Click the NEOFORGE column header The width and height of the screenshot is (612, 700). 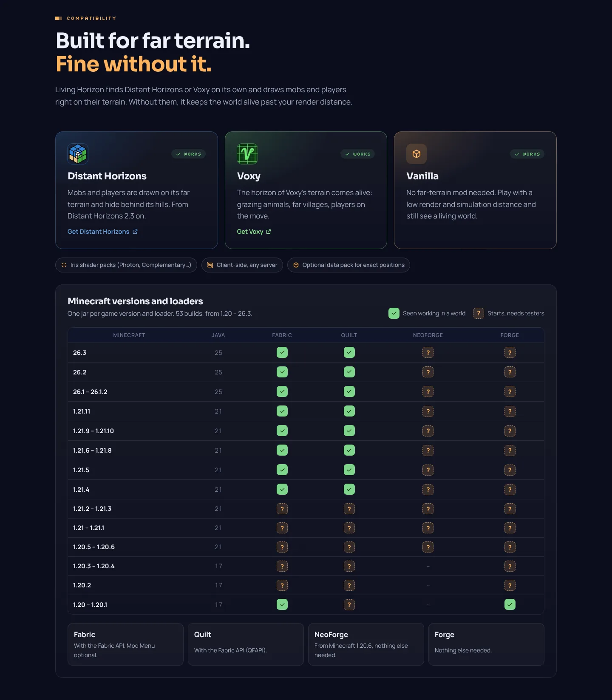428,335
